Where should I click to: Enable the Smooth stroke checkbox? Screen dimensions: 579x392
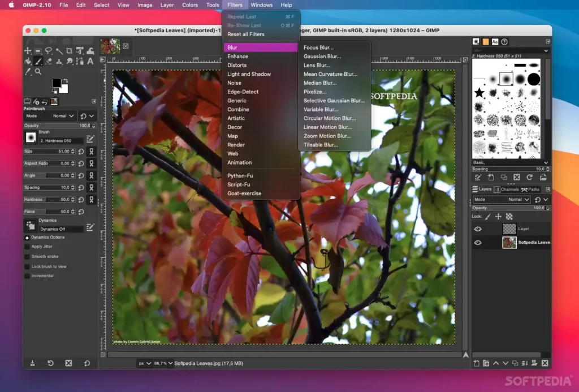coord(27,256)
